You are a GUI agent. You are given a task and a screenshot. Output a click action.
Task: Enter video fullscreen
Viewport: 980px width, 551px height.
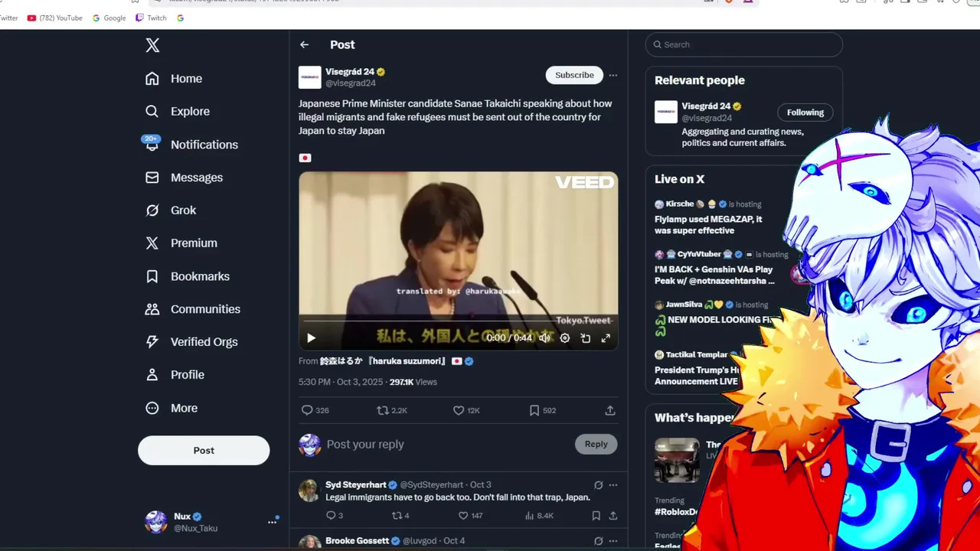tap(606, 337)
